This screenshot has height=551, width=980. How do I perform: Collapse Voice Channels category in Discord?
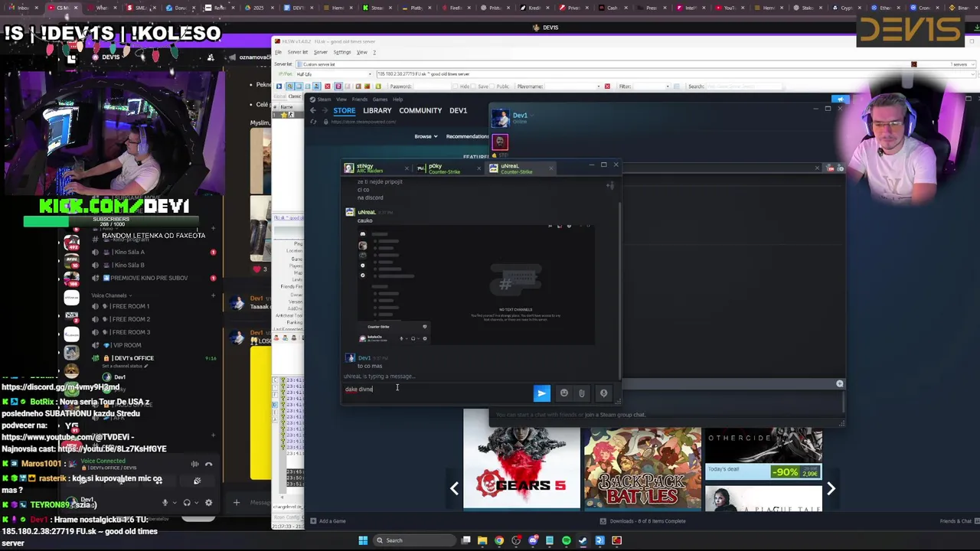pos(111,295)
